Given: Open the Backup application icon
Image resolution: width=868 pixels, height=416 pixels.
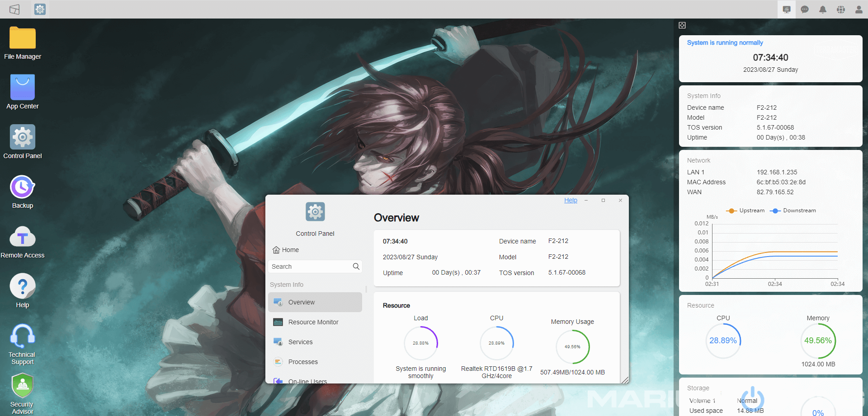Looking at the screenshot, I should click(x=23, y=187).
